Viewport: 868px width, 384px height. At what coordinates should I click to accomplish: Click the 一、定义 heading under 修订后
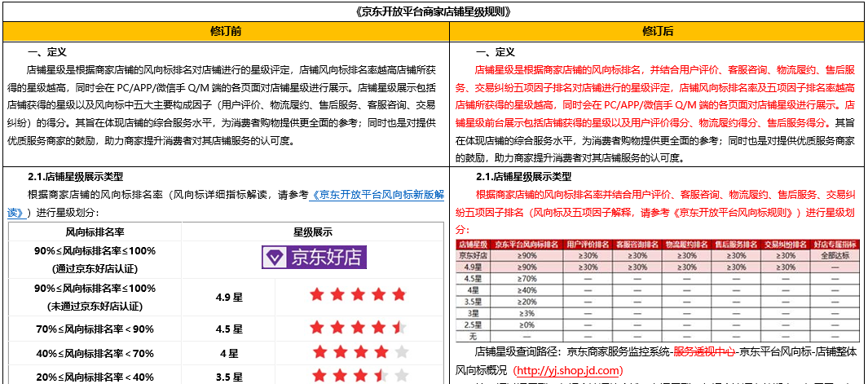(x=496, y=53)
